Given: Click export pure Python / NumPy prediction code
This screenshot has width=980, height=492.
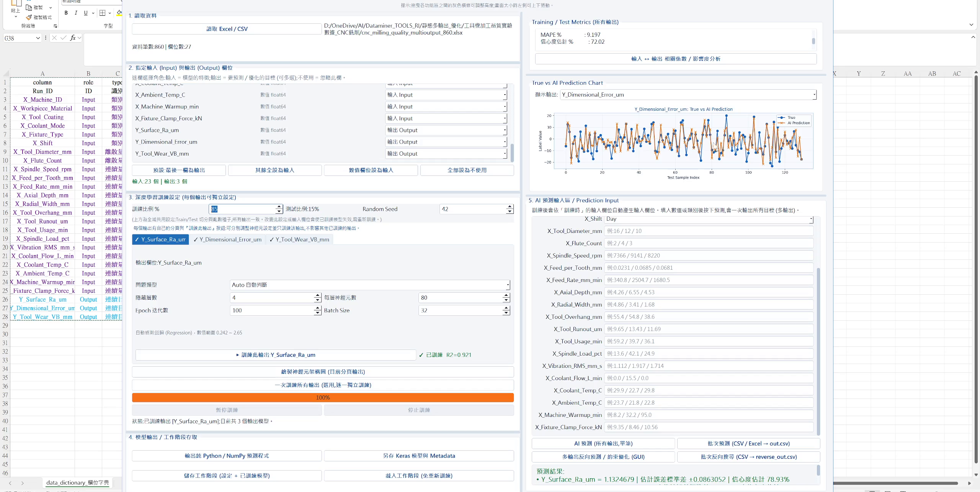Looking at the screenshot, I should pos(227,456).
